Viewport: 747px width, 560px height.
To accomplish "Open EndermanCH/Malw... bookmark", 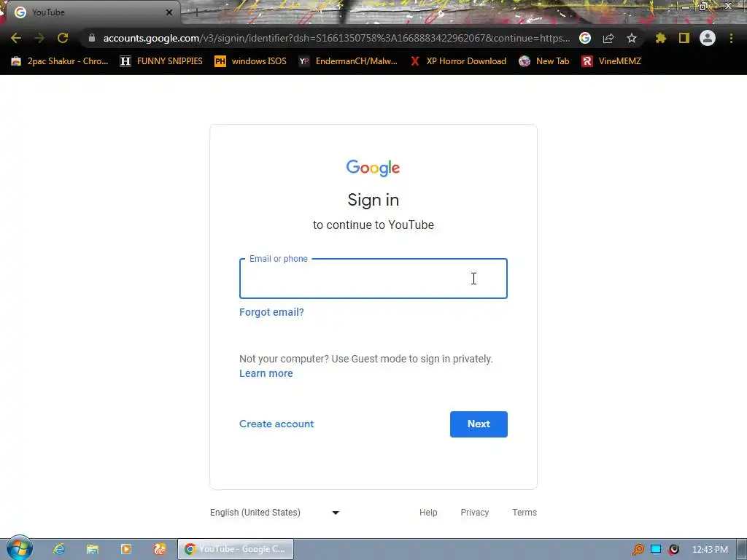I will click(x=348, y=61).
